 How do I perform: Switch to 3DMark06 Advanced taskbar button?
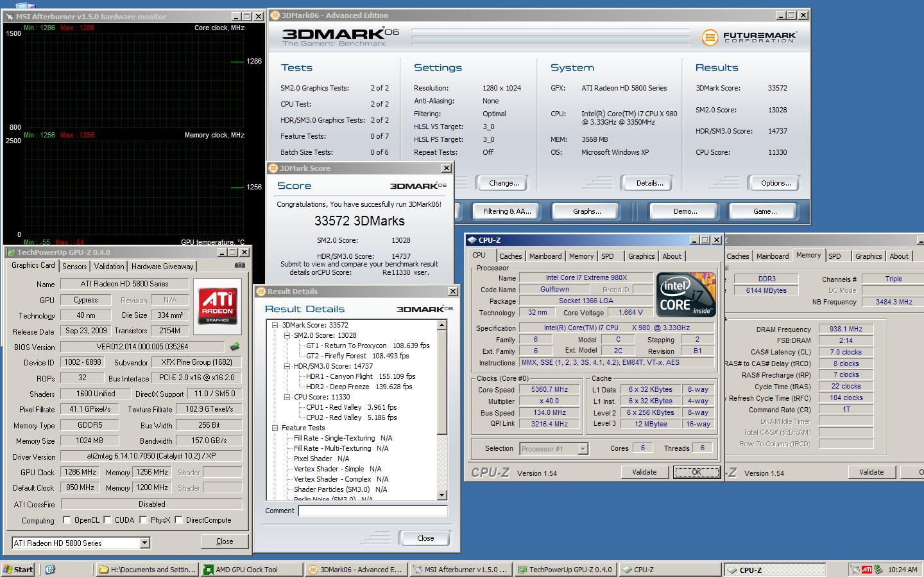coord(355,569)
